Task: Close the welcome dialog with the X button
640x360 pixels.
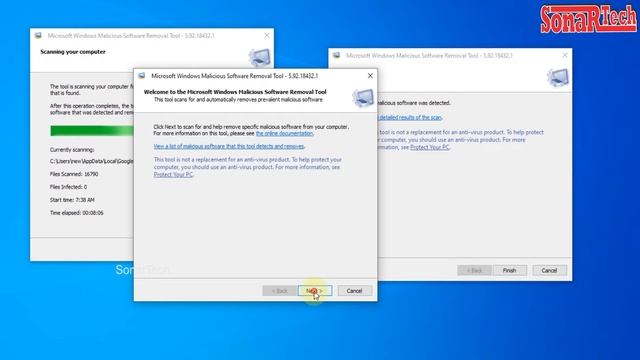Action: pos(370,76)
